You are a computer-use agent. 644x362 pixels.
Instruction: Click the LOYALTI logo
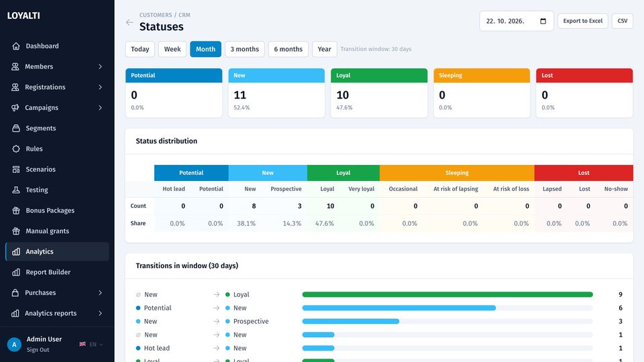[x=24, y=15]
